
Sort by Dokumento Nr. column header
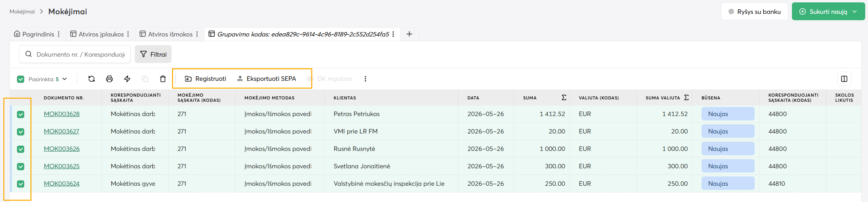tap(64, 98)
